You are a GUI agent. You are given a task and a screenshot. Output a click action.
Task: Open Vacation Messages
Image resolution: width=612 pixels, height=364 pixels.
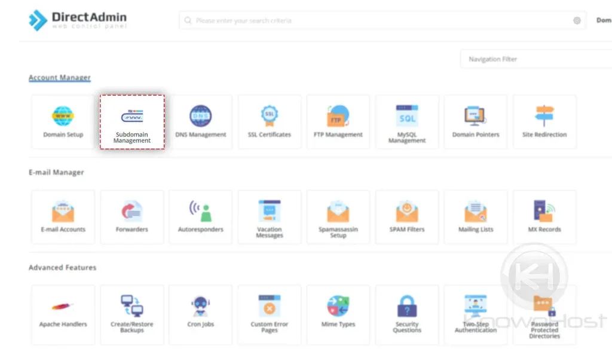pyautogui.click(x=270, y=217)
